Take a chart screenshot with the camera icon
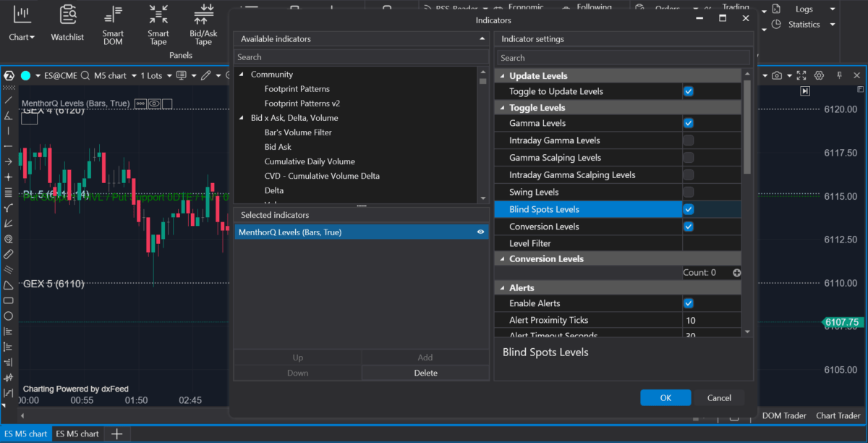 coord(776,75)
